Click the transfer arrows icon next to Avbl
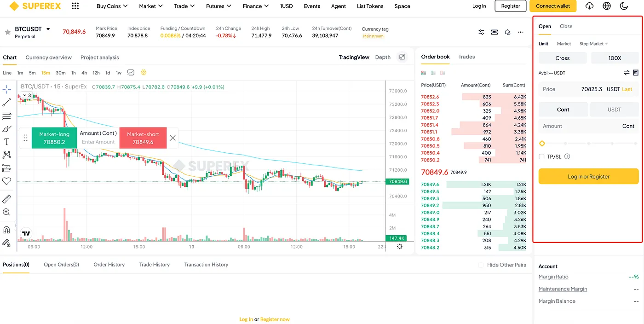The width and height of the screenshot is (644, 324). click(x=627, y=73)
